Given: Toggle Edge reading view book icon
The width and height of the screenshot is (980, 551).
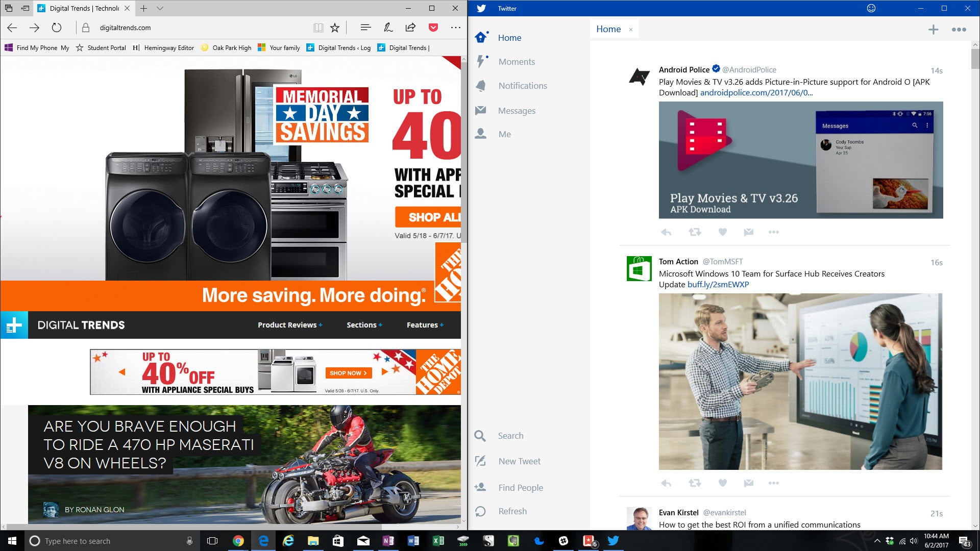Looking at the screenshot, I should (x=318, y=28).
